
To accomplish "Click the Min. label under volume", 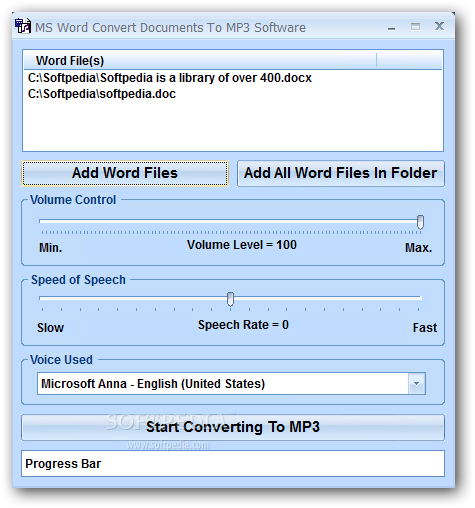I will pyautogui.click(x=51, y=248).
